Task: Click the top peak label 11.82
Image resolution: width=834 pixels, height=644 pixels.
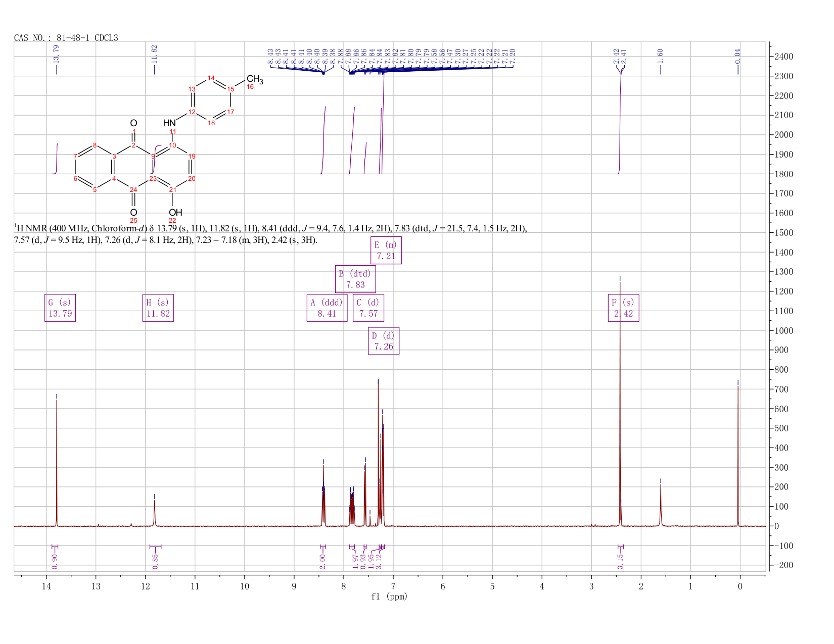Action: click(155, 54)
